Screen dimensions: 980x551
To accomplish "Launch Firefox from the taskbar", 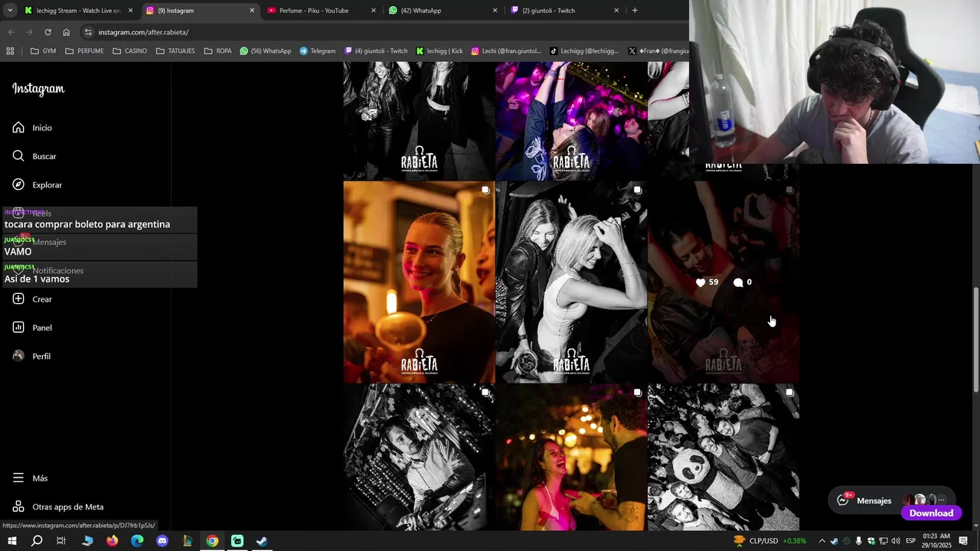I will [x=113, y=541].
